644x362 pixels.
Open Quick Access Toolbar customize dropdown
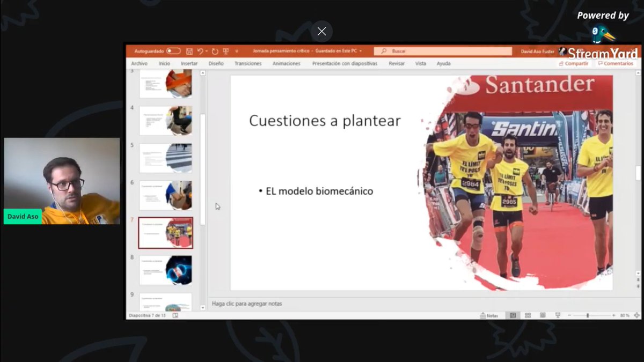pos(236,51)
